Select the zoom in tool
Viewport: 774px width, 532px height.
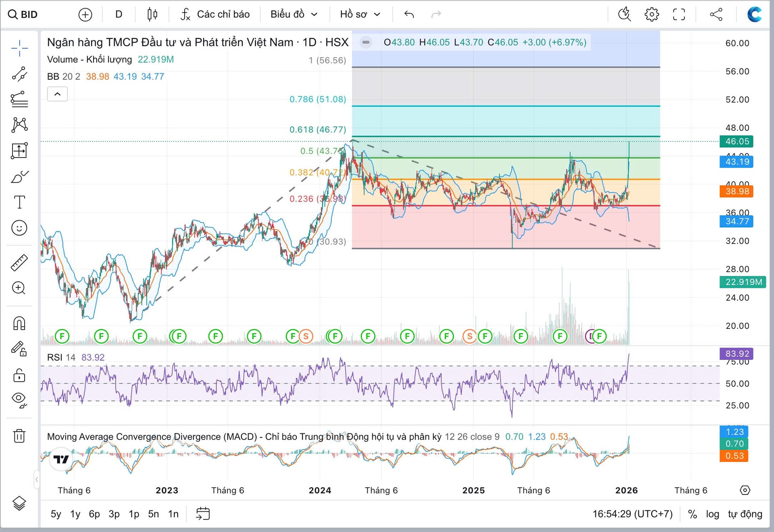pyautogui.click(x=19, y=288)
